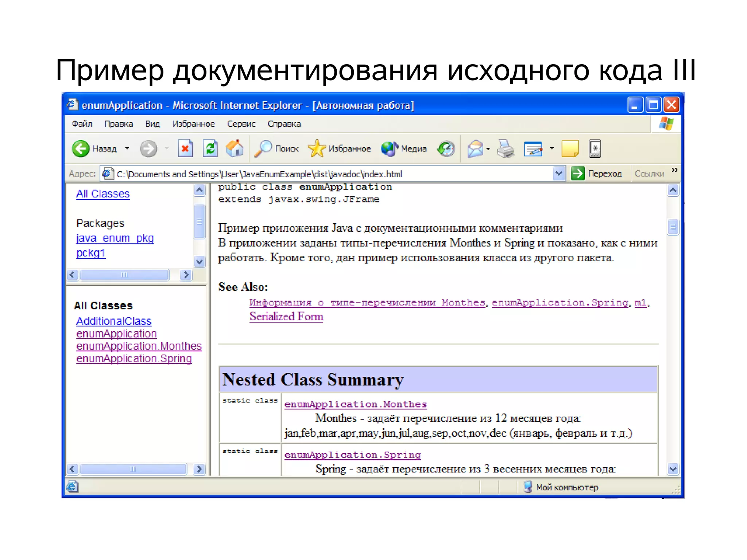The image size is (747, 560).
Task: Expand the address bar dropdown list
Action: 559,174
